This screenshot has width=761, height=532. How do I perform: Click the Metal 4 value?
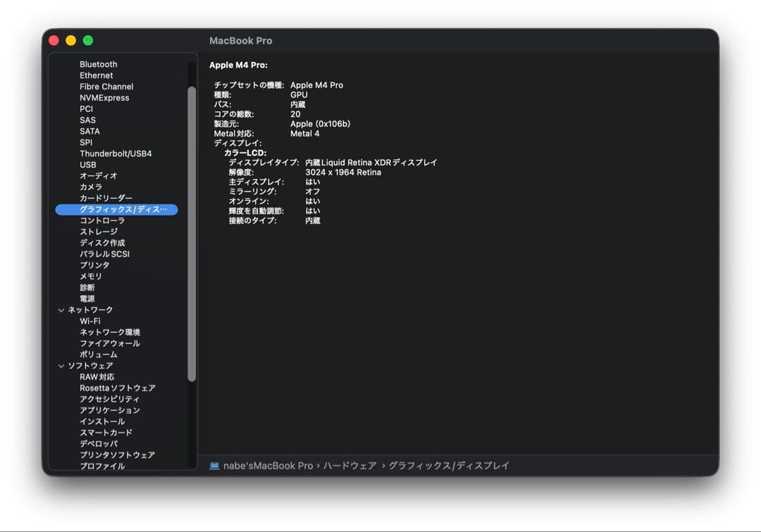(305, 133)
